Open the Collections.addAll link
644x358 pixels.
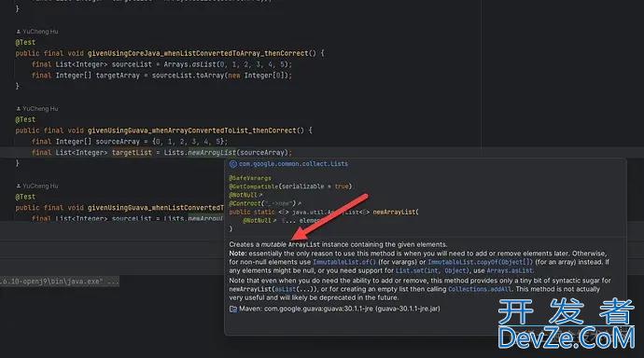480,289
